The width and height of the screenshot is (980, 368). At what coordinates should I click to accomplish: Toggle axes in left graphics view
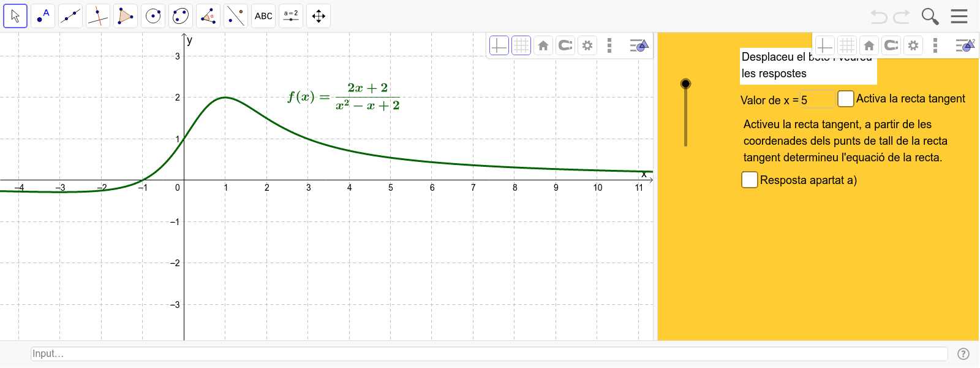pos(499,45)
